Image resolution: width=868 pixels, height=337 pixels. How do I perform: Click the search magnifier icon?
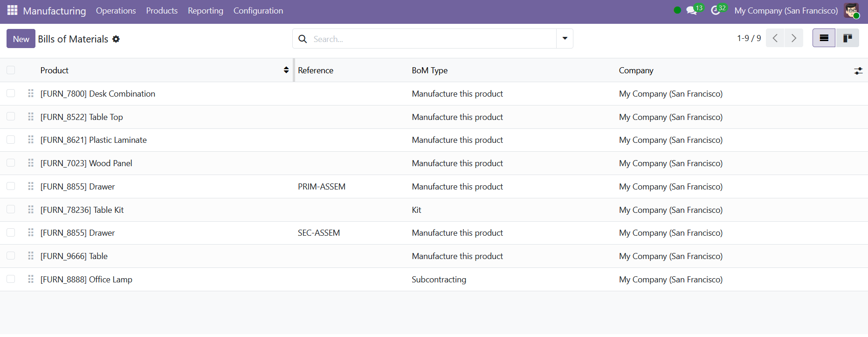click(x=303, y=39)
